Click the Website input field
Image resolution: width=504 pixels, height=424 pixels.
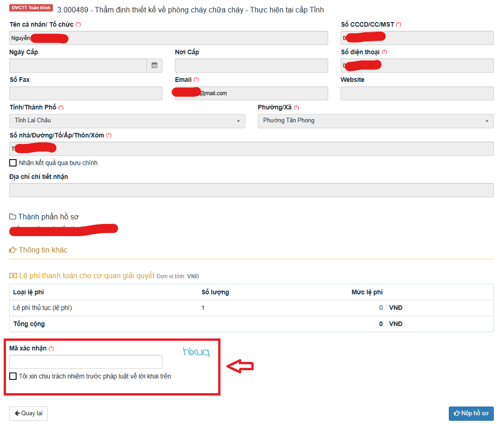(x=417, y=93)
